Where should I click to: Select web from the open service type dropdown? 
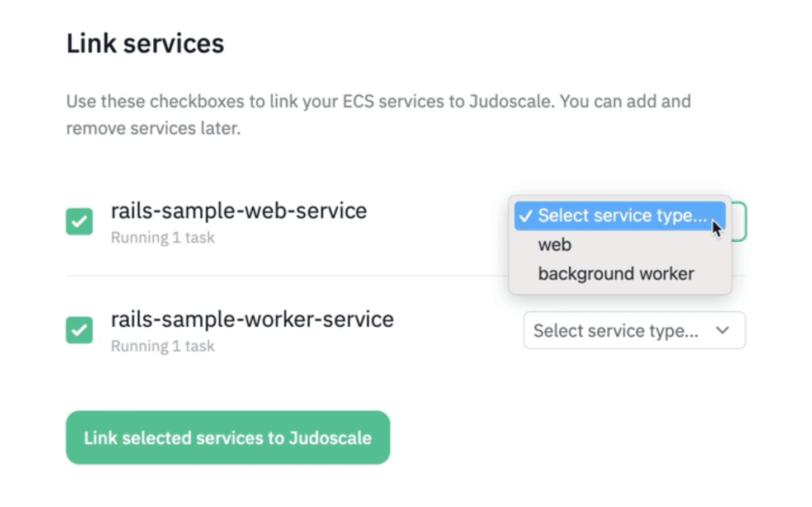point(554,245)
